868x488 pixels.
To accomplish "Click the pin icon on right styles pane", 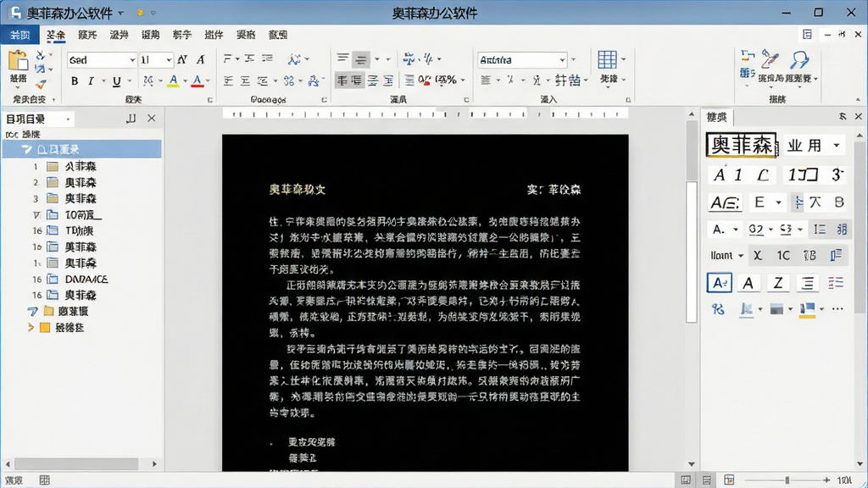I will 843,116.
